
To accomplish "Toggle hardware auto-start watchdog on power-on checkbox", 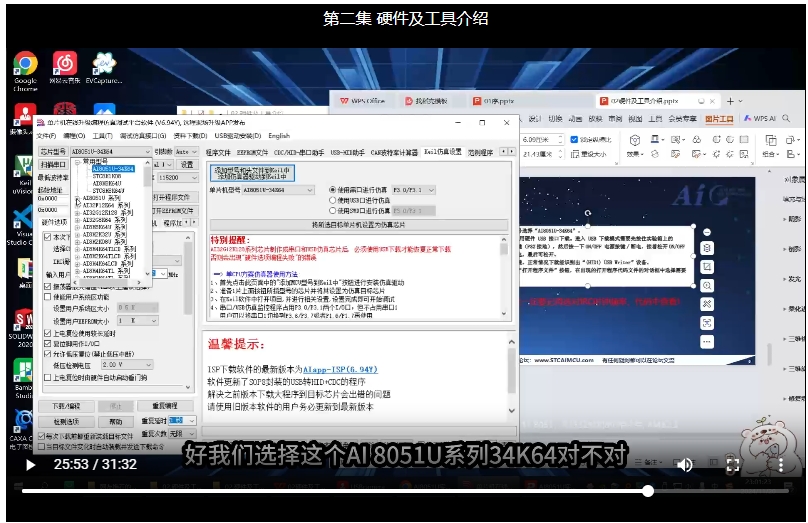I will click(47, 378).
